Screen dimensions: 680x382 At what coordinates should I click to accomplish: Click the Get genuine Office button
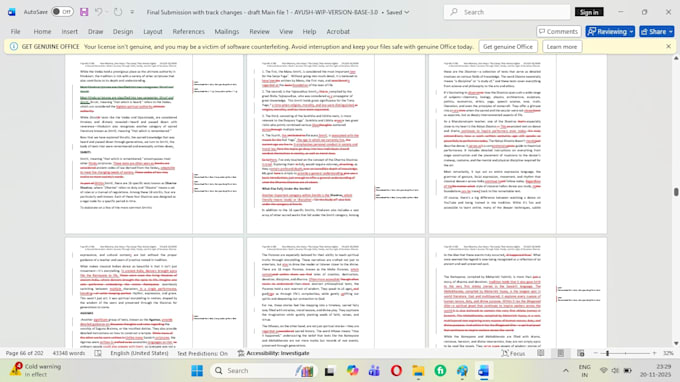coord(508,46)
